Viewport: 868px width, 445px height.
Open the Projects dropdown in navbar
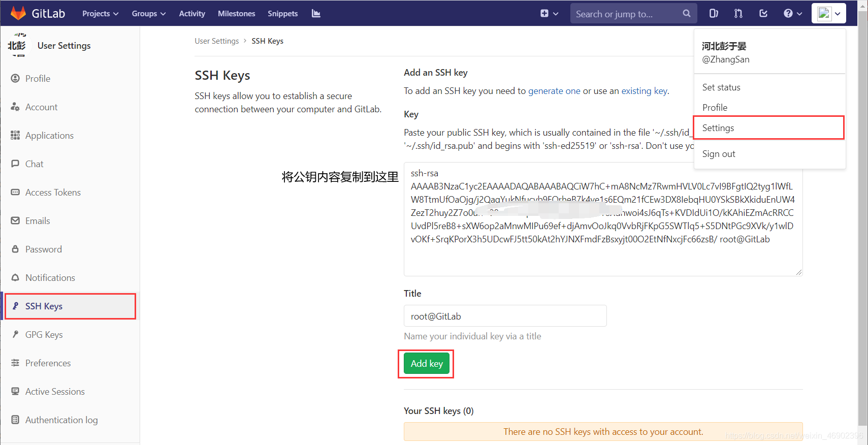[100, 14]
